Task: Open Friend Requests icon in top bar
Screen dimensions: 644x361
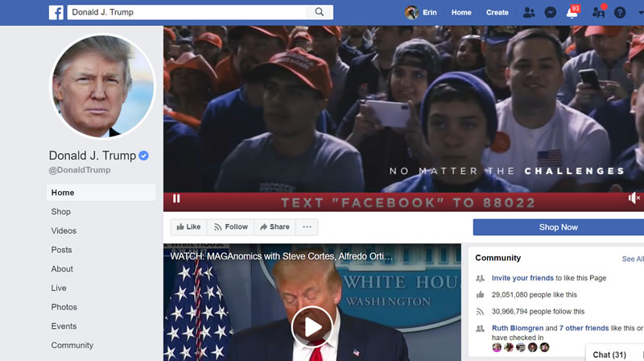Action: tap(529, 13)
